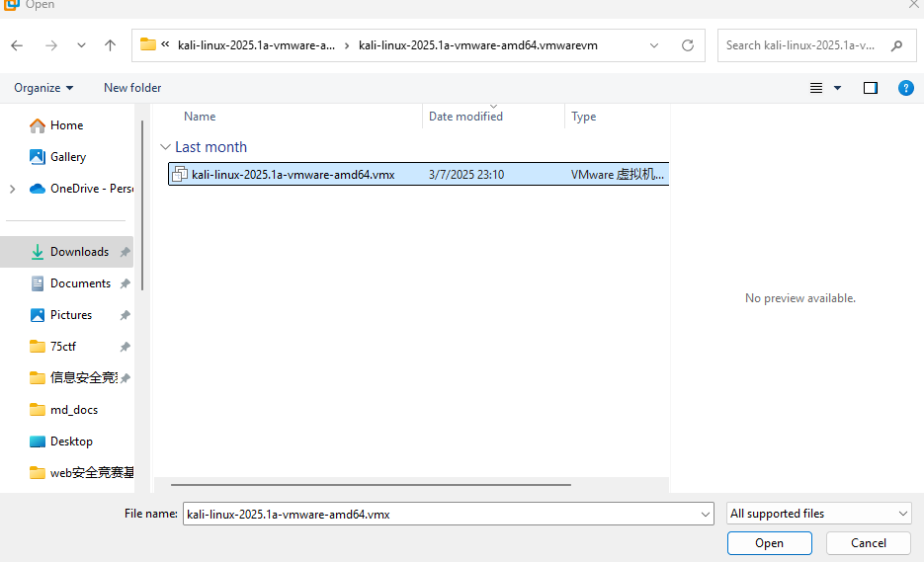
Task: Expand breadcrumb arrow after kali-linux-2025.1a-vmware-a...
Action: pos(347,45)
